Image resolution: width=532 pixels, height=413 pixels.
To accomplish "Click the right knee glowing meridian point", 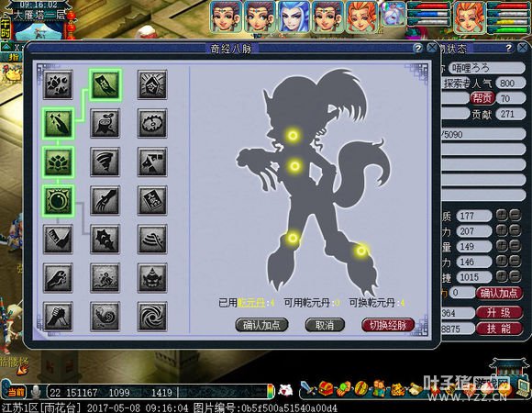I will coord(361,251).
